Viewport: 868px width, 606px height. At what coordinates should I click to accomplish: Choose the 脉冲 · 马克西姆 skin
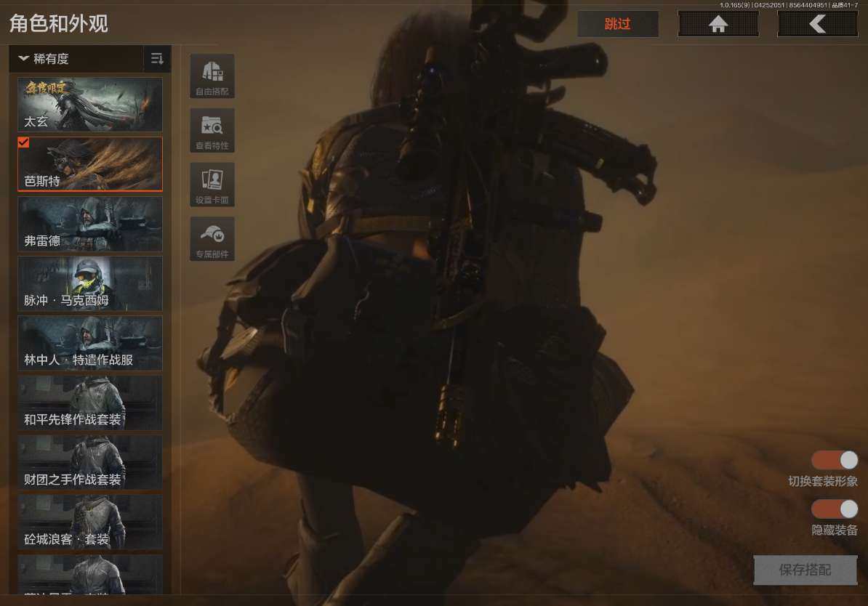pyautogui.click(x=90, y=284)
